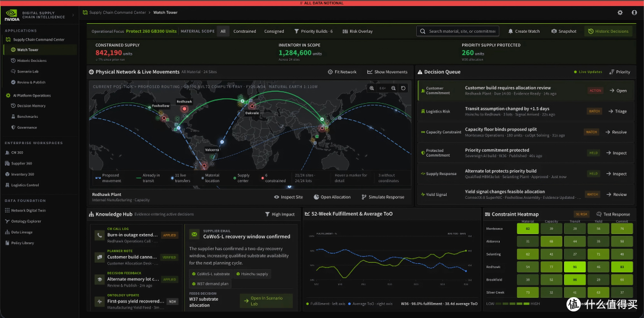Screen dimensions: 644x318
Task: Click the Policy Library sidebar icon
Action: (7, 243)
